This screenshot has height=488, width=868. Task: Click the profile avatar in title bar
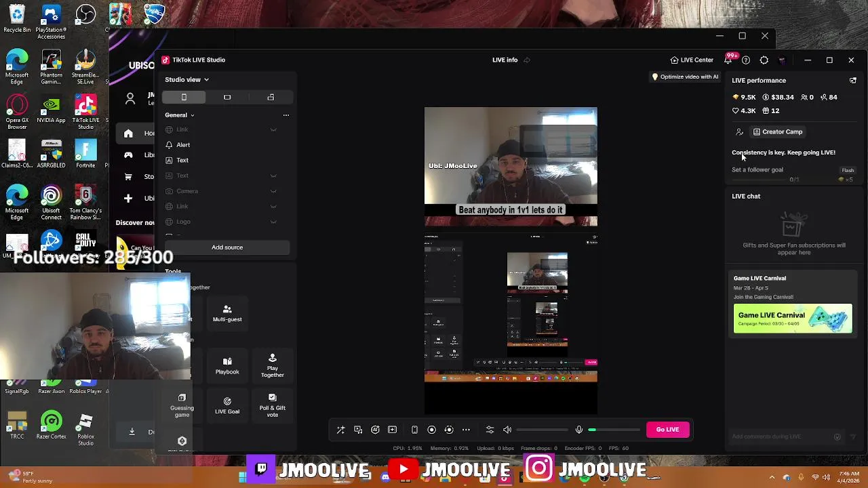click(x=782, y=60)
